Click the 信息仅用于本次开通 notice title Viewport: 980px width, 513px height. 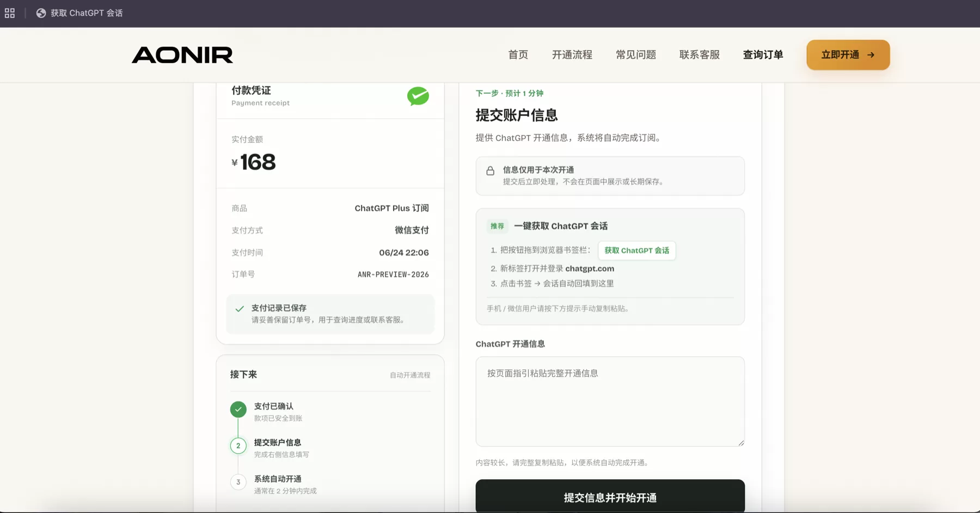(x=538, y=170)
